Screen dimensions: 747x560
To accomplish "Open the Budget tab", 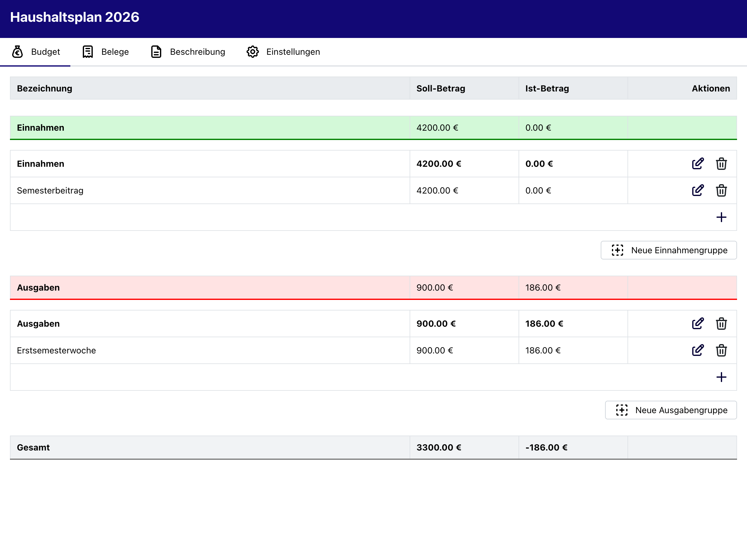I will [x=35, y=52].
